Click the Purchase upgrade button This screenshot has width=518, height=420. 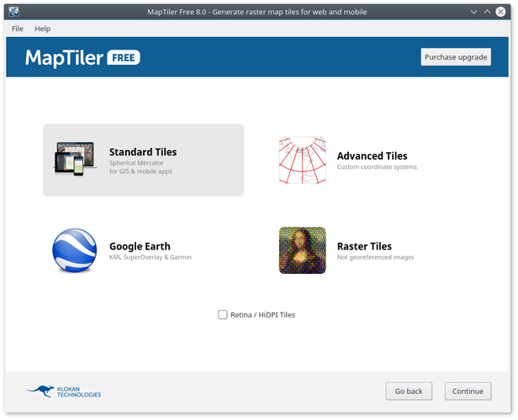(x=456, y=57)
